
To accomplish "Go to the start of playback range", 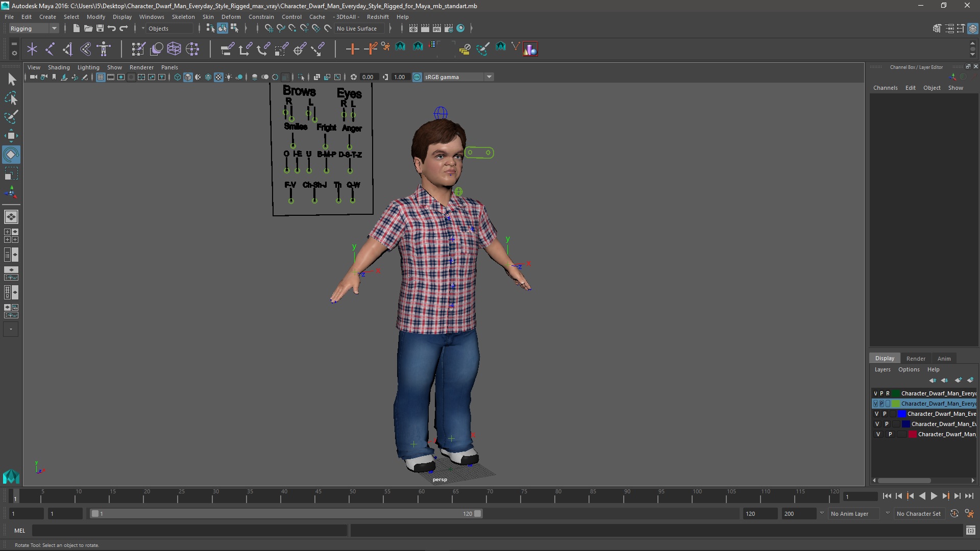I will [887, 496].
